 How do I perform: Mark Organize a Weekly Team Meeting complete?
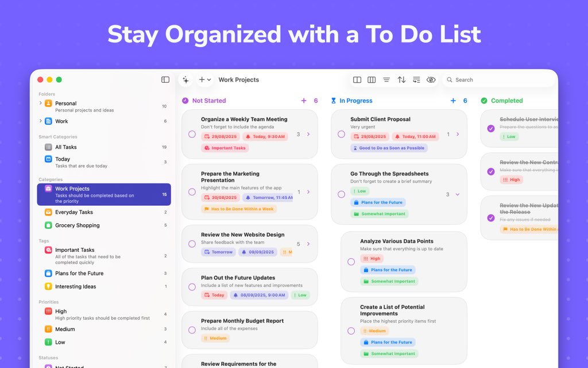tap(192, 134)
